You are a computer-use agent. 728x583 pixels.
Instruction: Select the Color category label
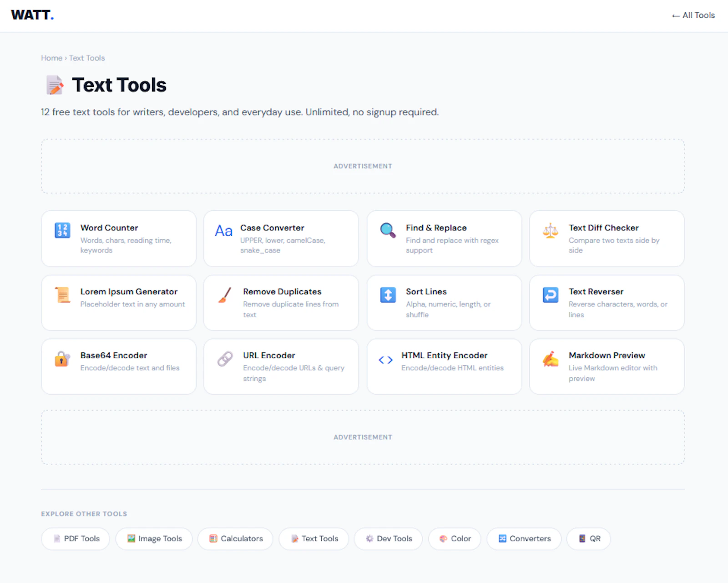click(461, 539)
